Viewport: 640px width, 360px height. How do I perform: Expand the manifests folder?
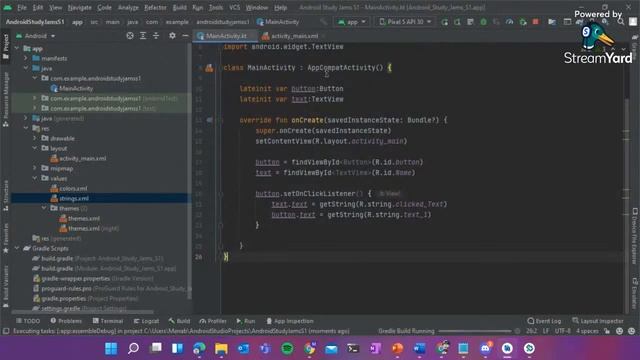[26, 58]
